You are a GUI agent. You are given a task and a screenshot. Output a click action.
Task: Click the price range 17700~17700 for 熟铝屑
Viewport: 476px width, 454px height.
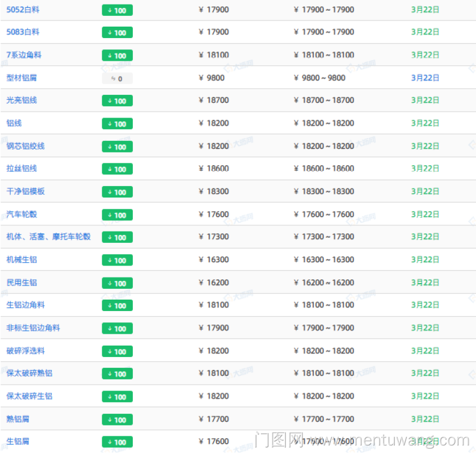pos(324,419)
